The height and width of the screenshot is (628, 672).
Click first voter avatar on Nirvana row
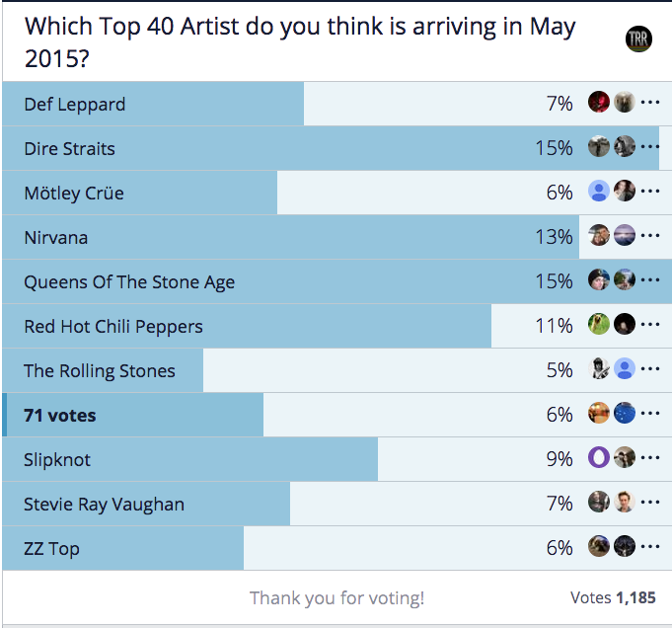coord(599,235)
